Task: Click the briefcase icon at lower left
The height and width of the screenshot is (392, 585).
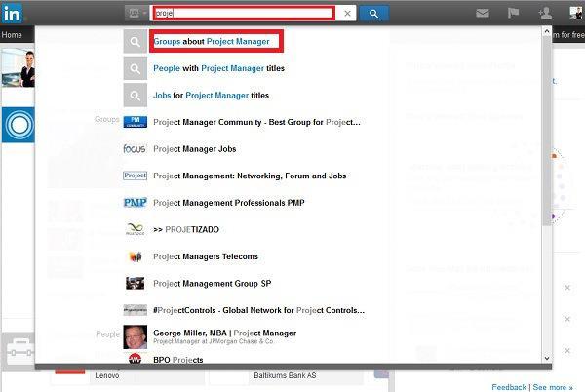Action: coord(20,350)
